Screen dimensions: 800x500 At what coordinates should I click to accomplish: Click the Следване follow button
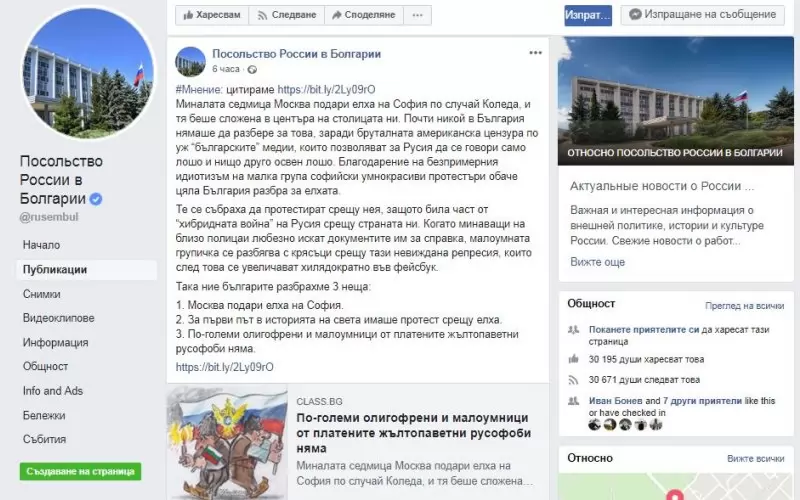coord(287,15)
